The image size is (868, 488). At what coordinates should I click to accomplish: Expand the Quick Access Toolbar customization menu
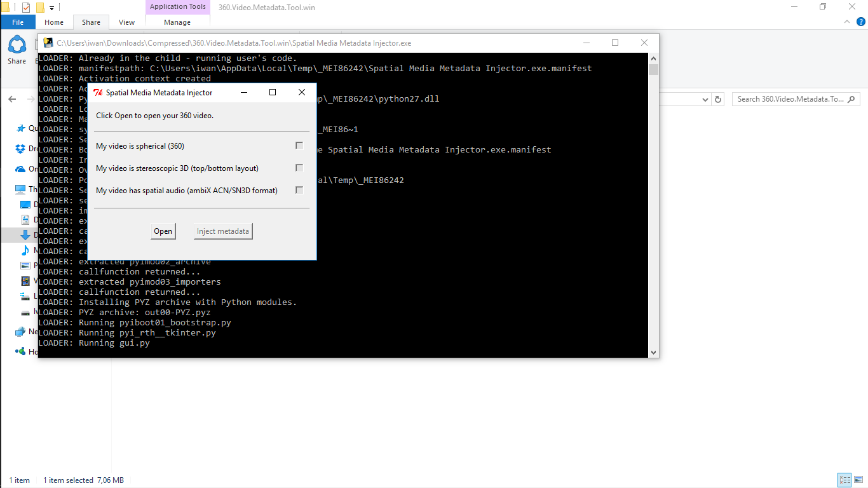pos(51,7)
